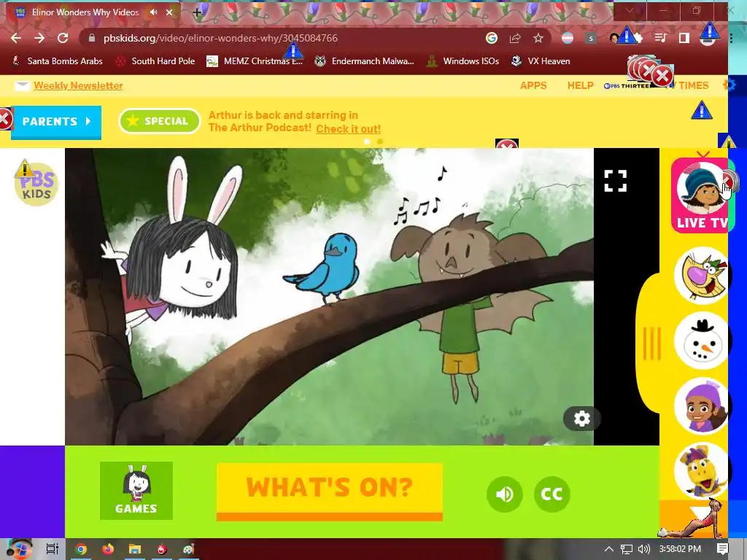Open the Weekly Newsletter link
The width and height of the screenshot is (747, 560).
[78, 86]
